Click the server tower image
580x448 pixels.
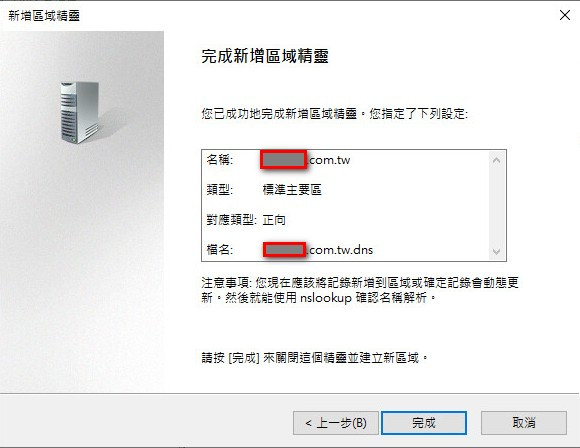tap(80, 112)
